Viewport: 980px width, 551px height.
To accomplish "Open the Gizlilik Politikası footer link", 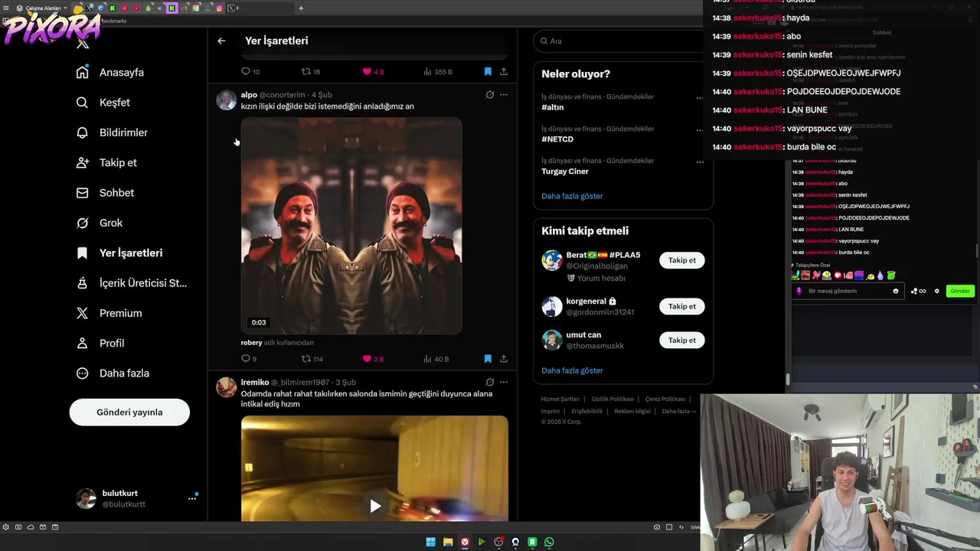I will click(x=612, y=399).
